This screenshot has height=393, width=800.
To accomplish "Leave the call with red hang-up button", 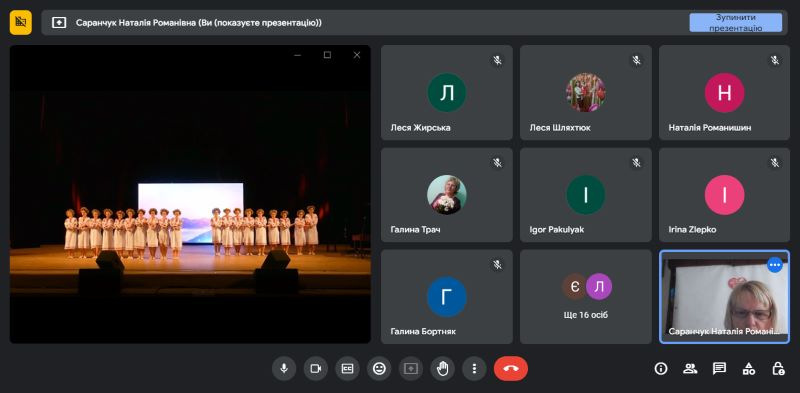I will 511,368.
